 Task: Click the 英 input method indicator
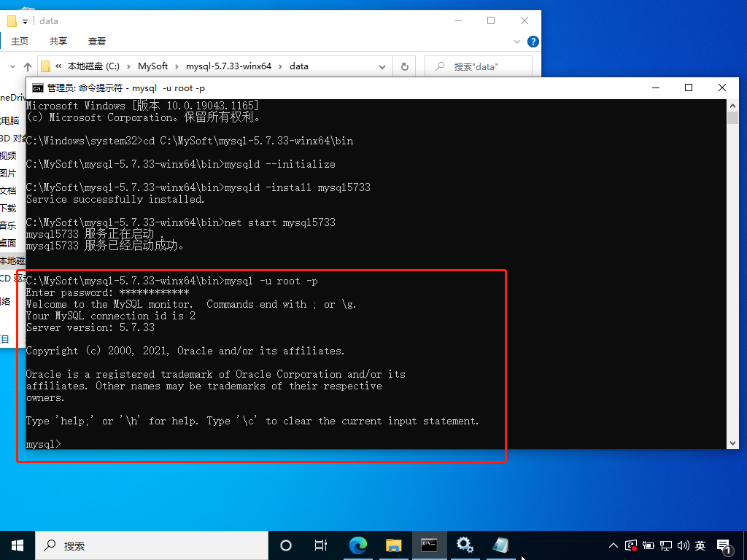click(x=700, y=545)
